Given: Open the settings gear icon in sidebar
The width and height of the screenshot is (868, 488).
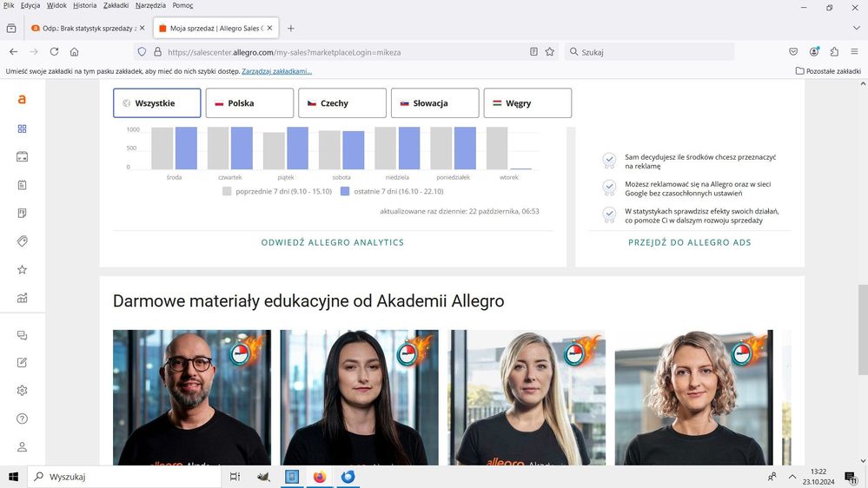Looking at the screenshot, I should (x=22, y=391).
